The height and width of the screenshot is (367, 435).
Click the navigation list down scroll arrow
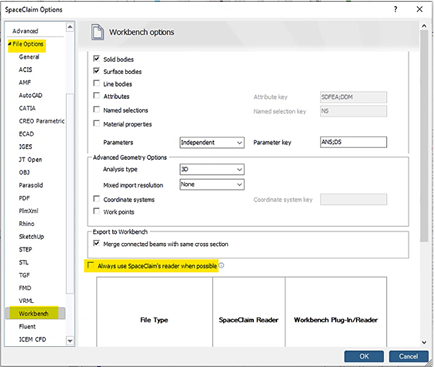coord(70,341)
